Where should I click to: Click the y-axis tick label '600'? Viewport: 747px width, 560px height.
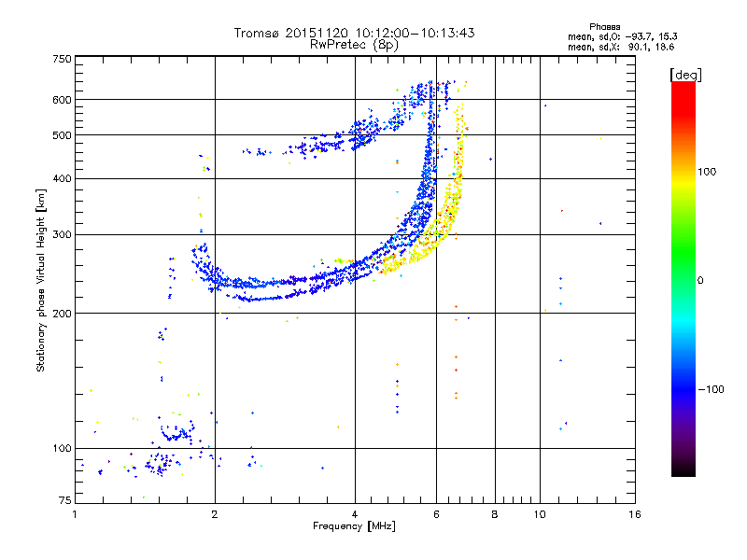[62, 100]
